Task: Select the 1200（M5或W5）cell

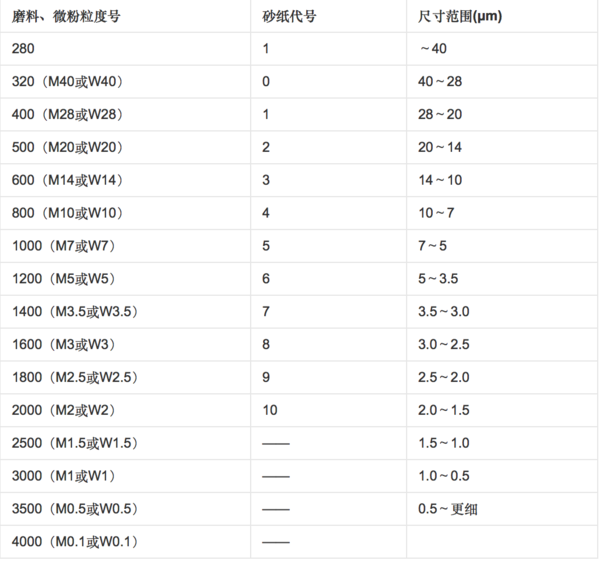Action: tap(65, 279)
